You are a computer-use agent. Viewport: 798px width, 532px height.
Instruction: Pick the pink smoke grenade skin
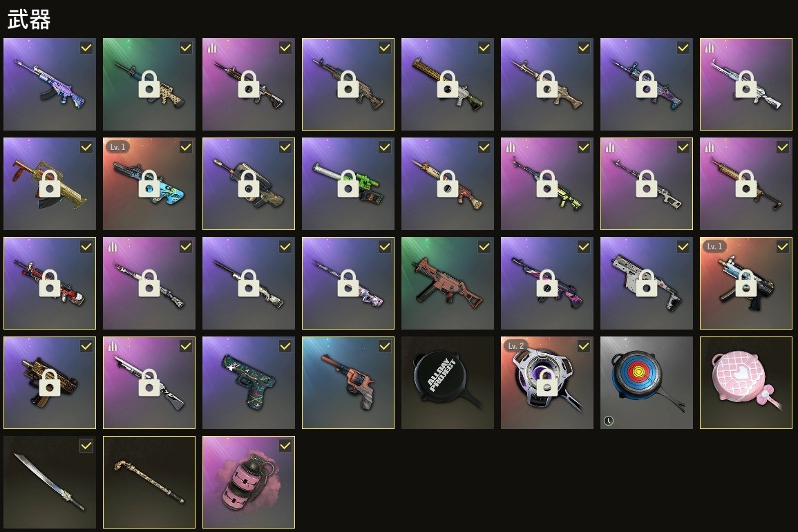click(x=248, y=482)
